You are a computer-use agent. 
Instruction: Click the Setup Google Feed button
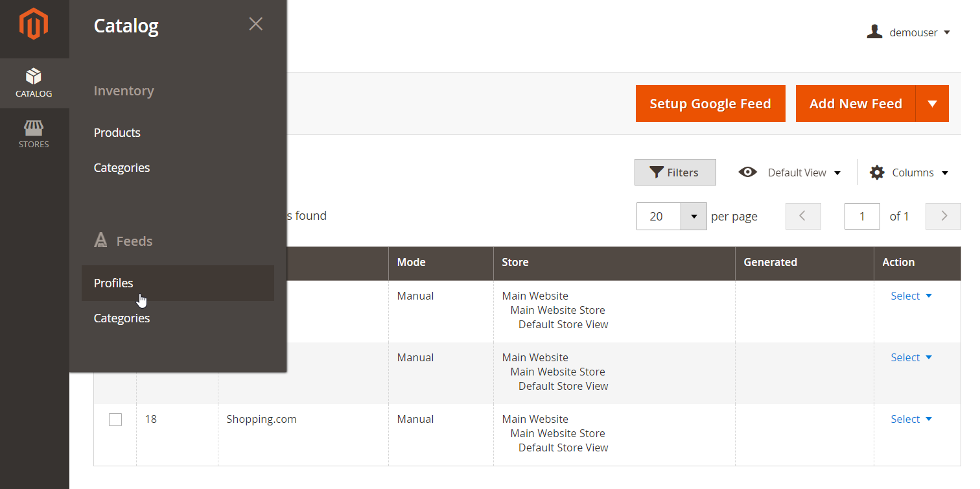pyautogui.click(x=710, y=103)
